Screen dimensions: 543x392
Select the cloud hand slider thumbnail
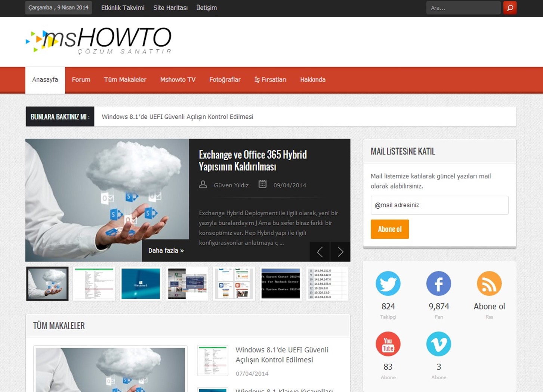(47, 284)
